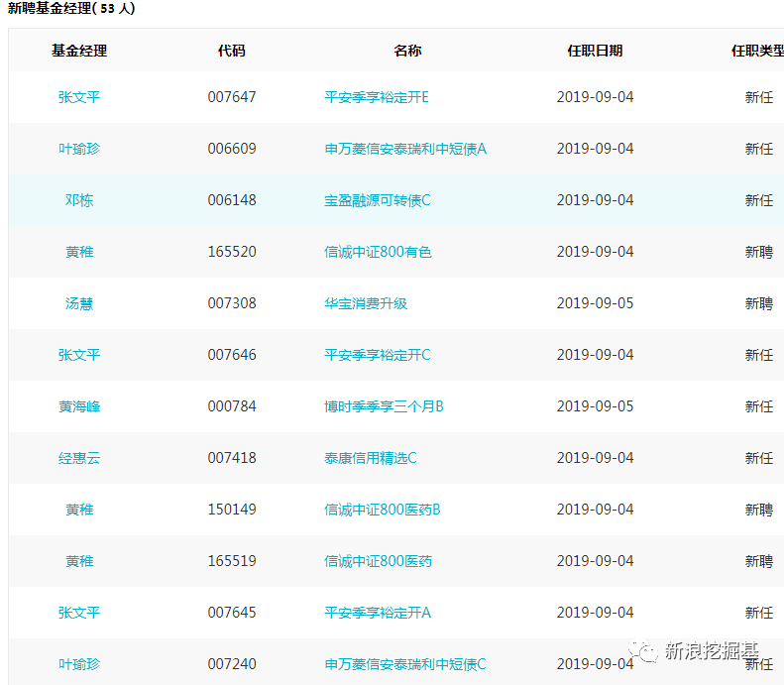Select fund code 007647
784x685 pixels.
tap(232, 97)
